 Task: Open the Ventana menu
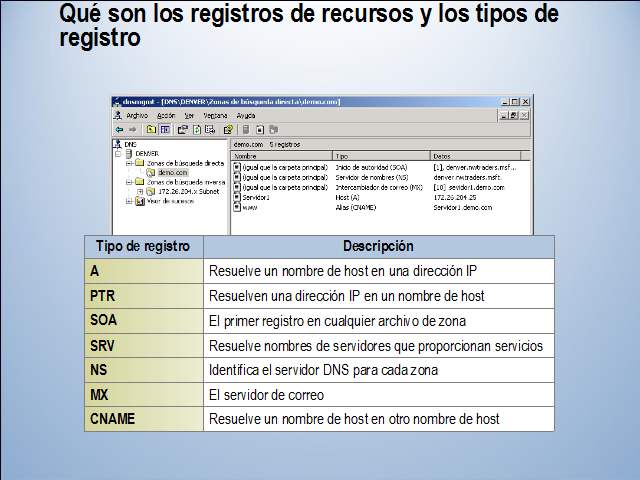point(215,116)
